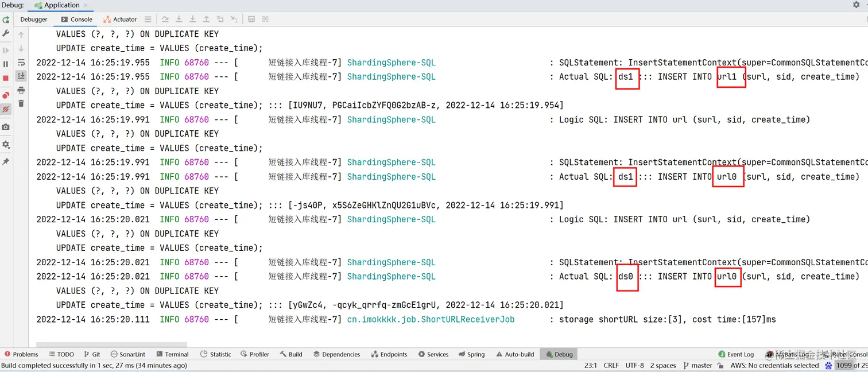Screen dimensions: 868x372
Task: Open the TODO tool window
Action: 61,354
